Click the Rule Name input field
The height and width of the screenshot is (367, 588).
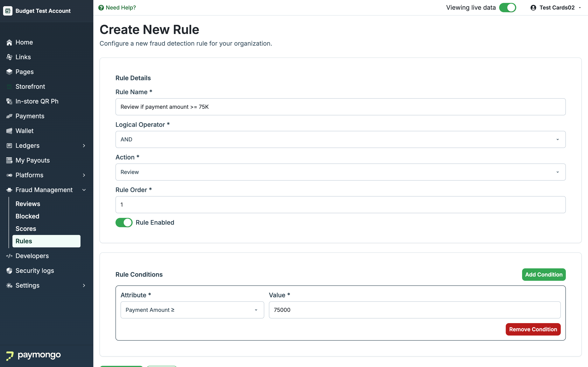click(x=340, y=107)
